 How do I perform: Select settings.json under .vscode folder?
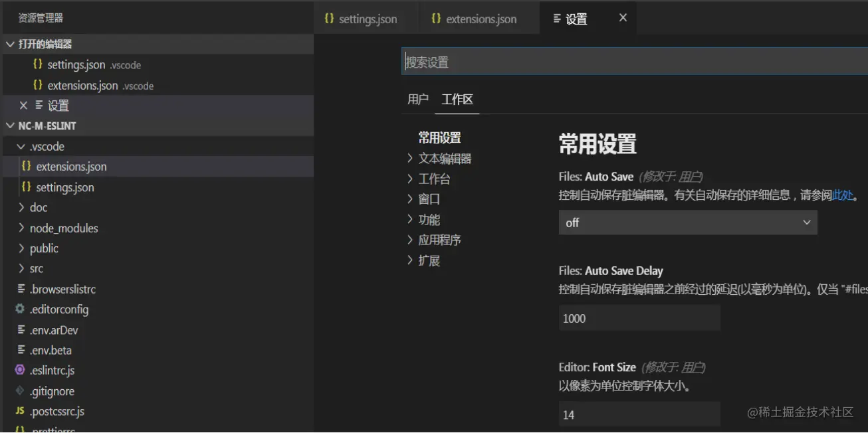click(158, 187)
